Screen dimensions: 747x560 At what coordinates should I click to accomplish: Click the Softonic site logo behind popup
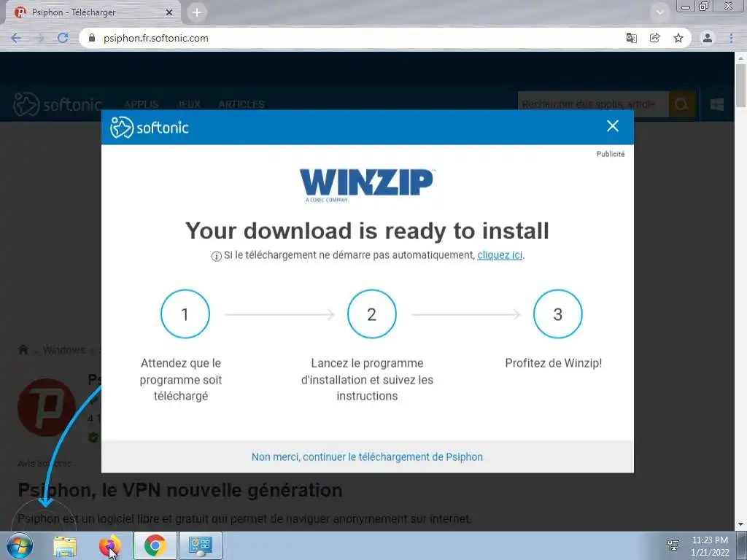click(x=58, y=104)
